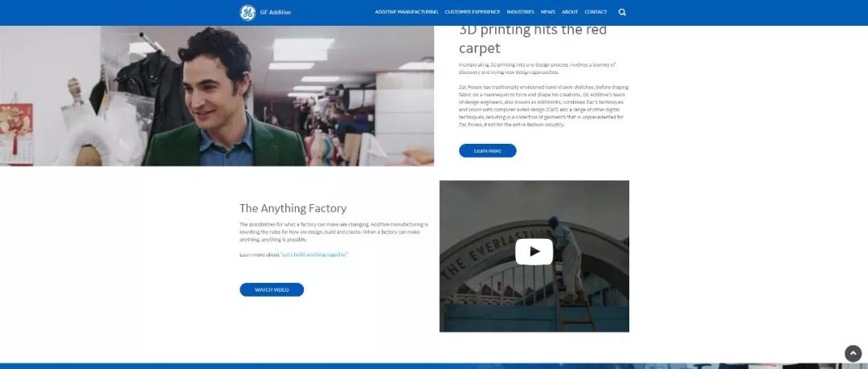This screenshot has height=369, width=868.
Task: Open About menu
Action: (570, 12)
